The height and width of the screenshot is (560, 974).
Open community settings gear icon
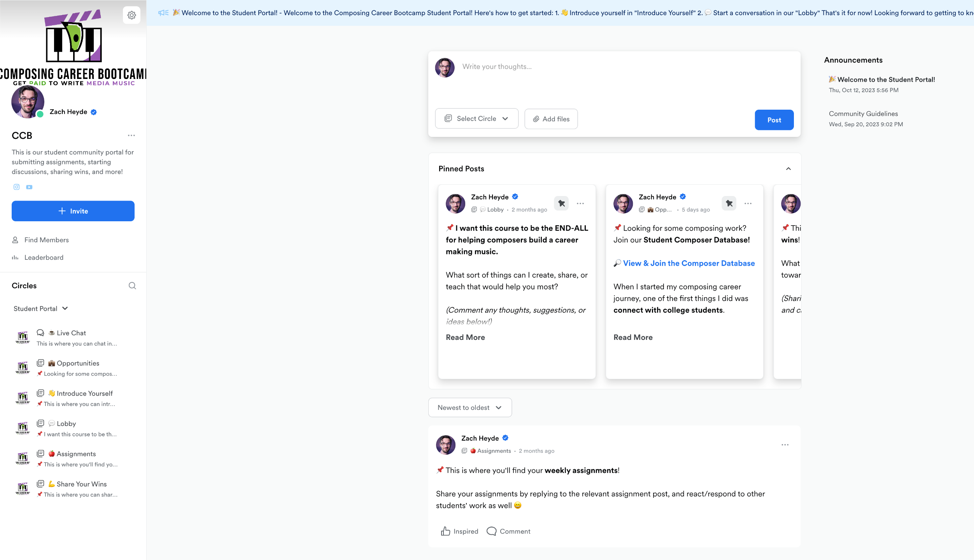point(131,15)
